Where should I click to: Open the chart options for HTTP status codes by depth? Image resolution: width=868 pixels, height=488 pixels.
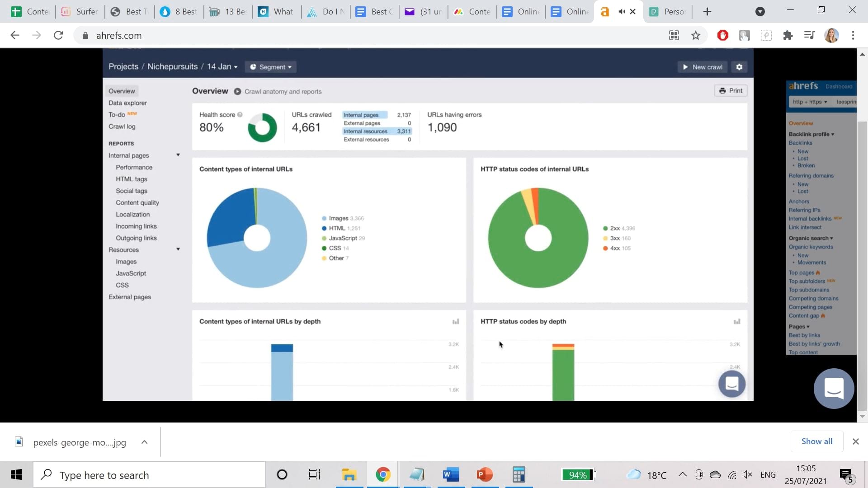coord(737,321)
